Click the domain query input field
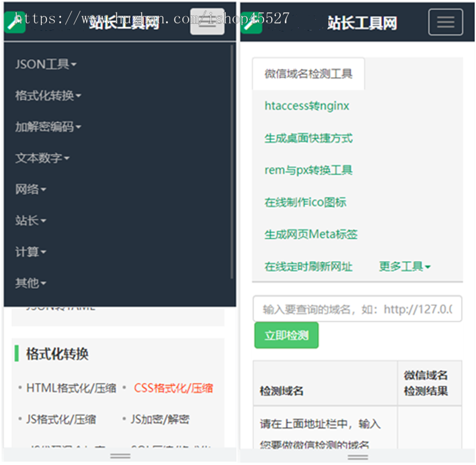Screen dimensions: 476x465 tap(357, 309)
